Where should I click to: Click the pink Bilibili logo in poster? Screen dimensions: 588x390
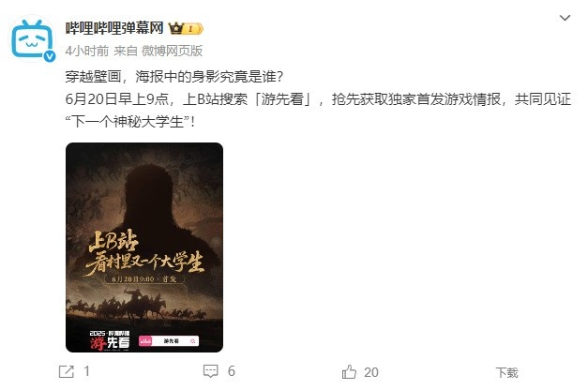[x=145, y=341]
